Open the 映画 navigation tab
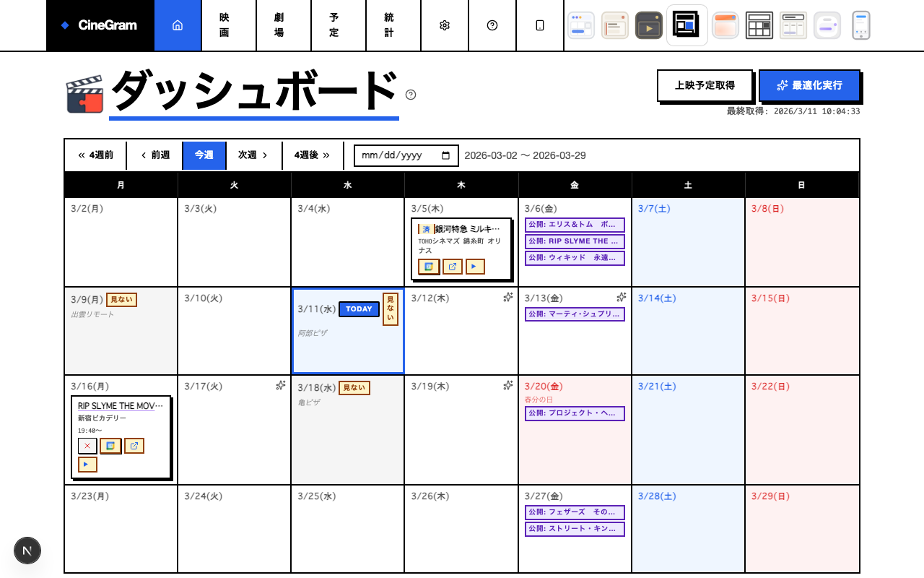This screenshot has width=924, height=578. (225, 25)
